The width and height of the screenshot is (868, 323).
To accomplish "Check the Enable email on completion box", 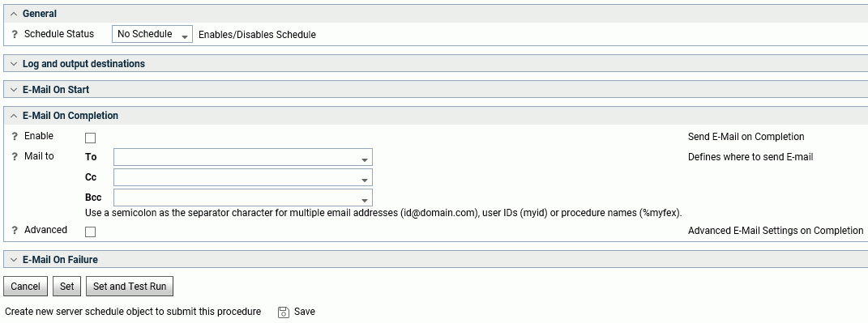I will coord(90,138).
